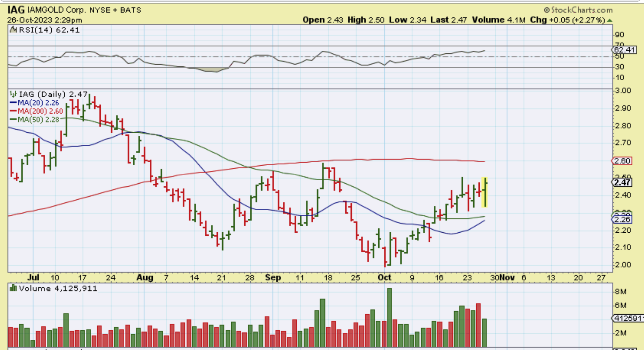Click the Last 2.47 value

click(448, 20)
